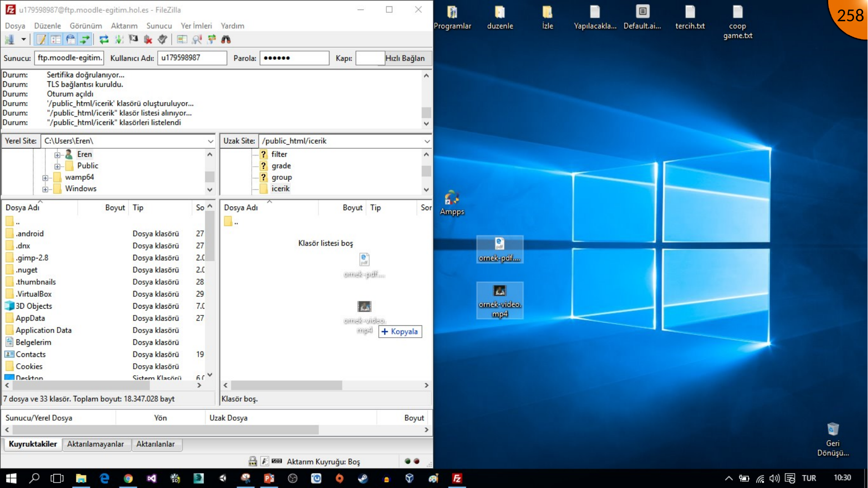Click the Chrome icon in the taskbar
Viewport: 868px width, 488px height.
[x=128, y=479]
